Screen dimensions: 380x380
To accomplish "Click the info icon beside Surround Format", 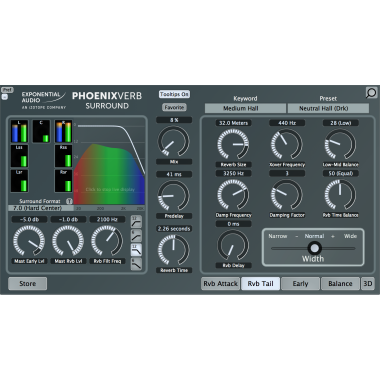I will pyautogui.click(x=69, y=201).
